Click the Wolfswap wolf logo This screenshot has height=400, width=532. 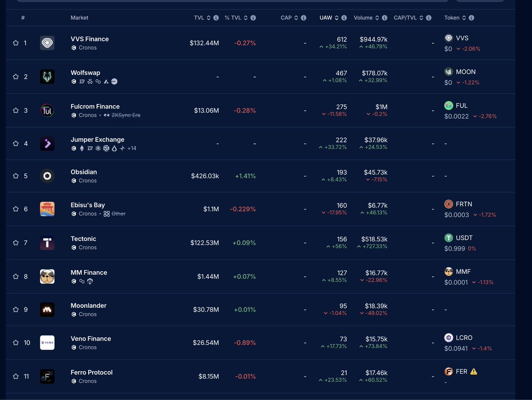click(47, 77)
